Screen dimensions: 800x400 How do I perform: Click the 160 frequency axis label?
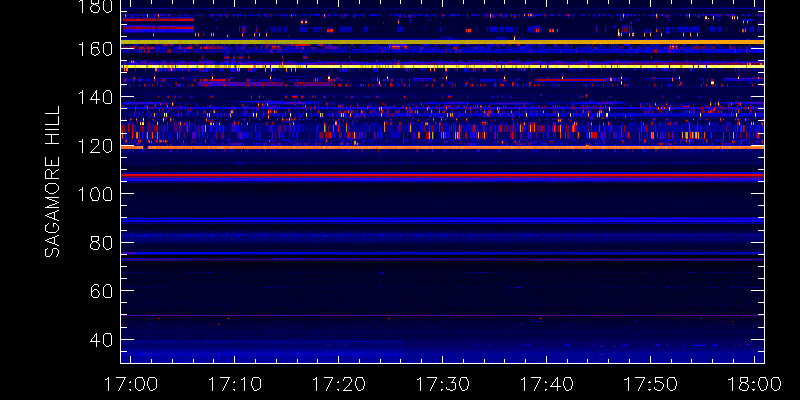pos(95,49)
